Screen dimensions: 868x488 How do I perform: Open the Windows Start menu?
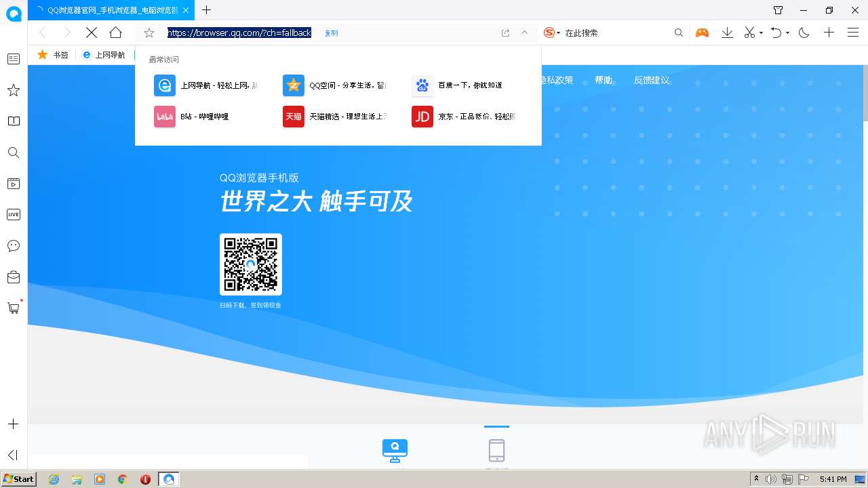click(x=19, y=479)
